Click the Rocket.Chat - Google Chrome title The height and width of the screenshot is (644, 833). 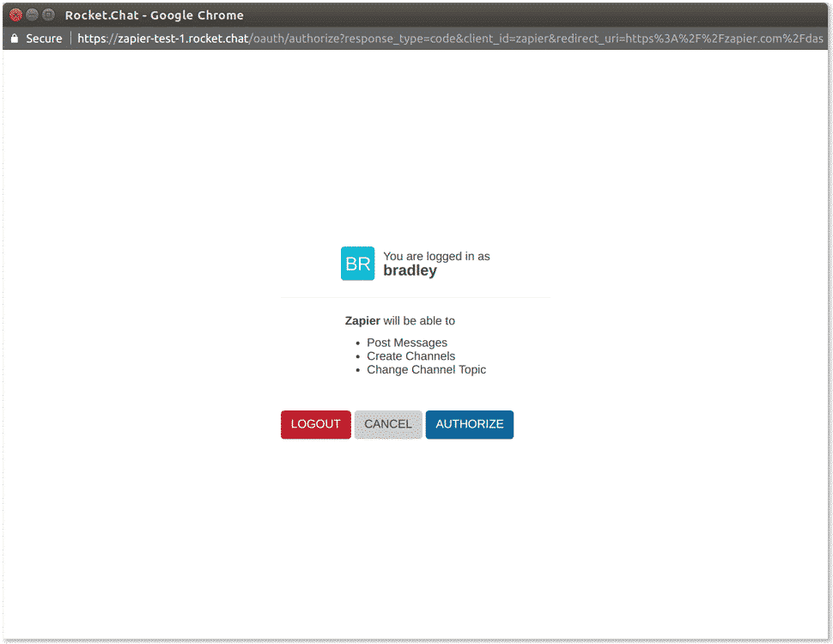pos(154,15)
